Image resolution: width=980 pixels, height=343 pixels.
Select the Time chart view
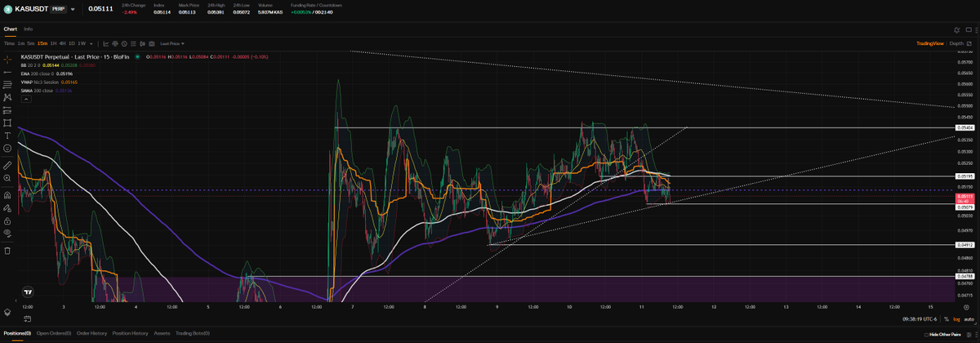click(9, 43)
